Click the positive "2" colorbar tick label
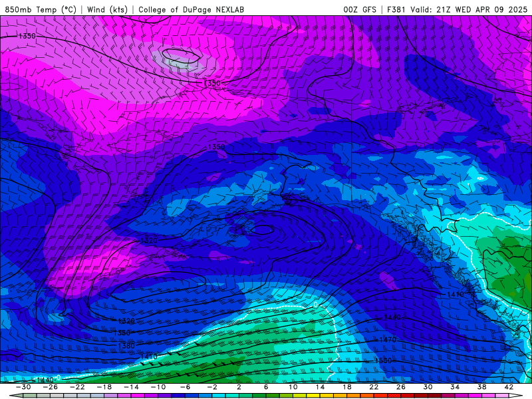This screenshot has width=532, height=399. 239,387
